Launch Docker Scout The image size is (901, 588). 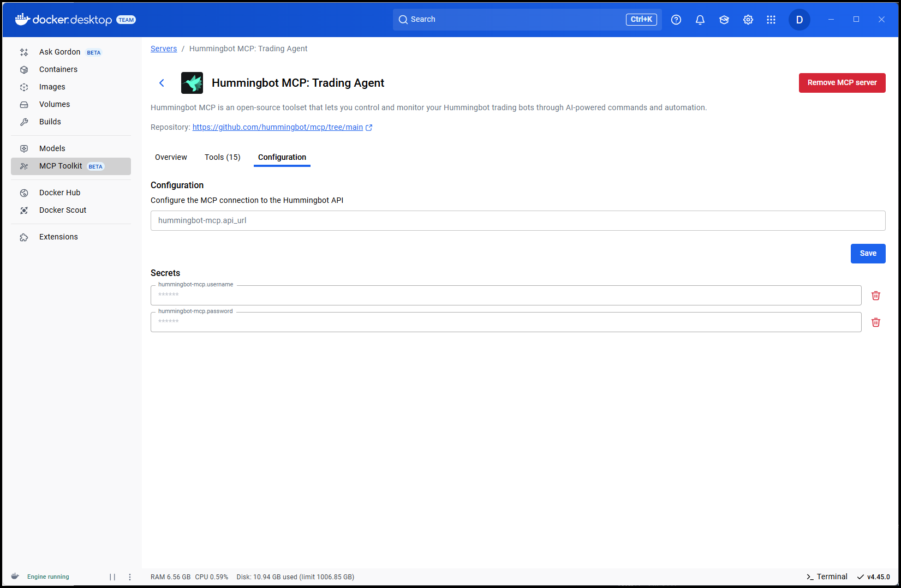coord(63,210)
